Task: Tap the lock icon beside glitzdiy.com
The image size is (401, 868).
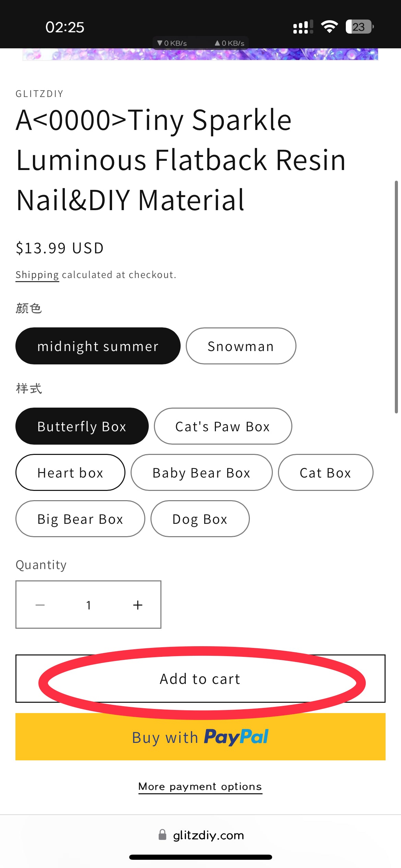Action: click(x=162, y=835)
